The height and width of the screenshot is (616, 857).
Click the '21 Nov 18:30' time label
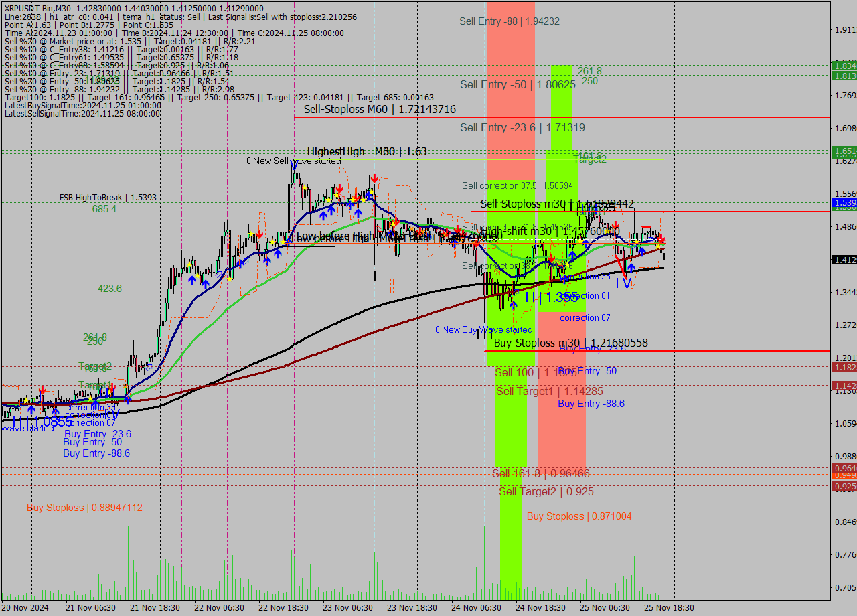[155, 608]
